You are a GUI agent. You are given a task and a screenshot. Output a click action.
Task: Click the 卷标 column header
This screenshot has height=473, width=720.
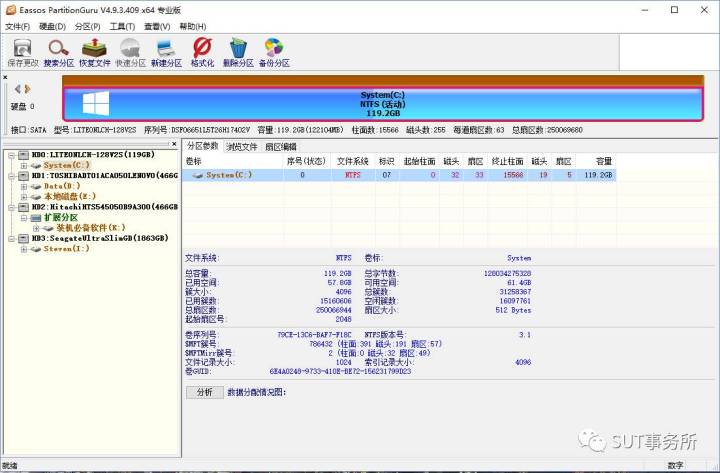tap(232, 161)
